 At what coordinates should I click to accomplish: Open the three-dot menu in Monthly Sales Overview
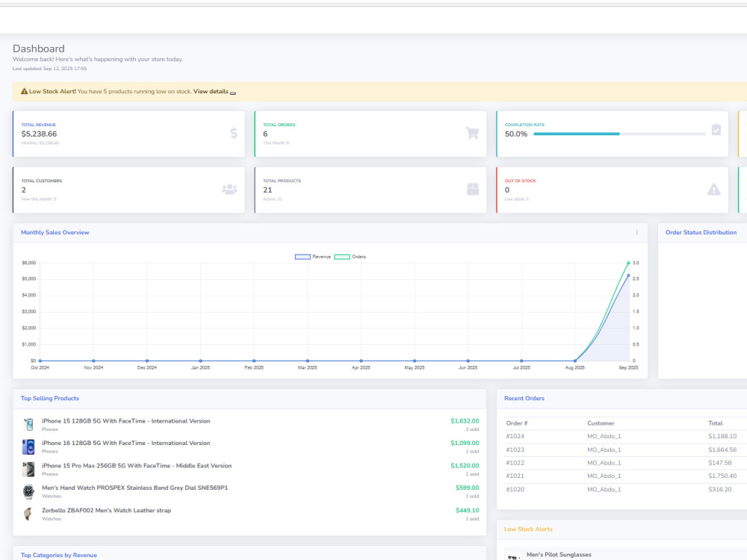(x=636, y=232)
